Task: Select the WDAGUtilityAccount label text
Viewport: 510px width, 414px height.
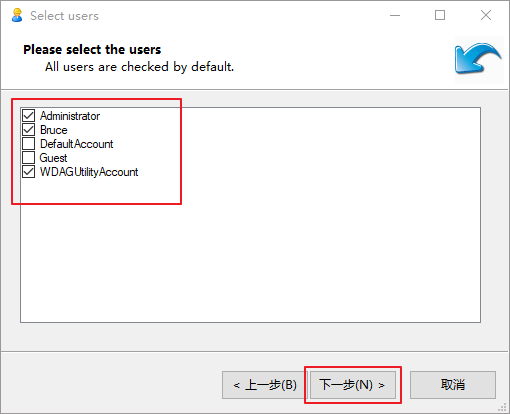Action: 89,172
